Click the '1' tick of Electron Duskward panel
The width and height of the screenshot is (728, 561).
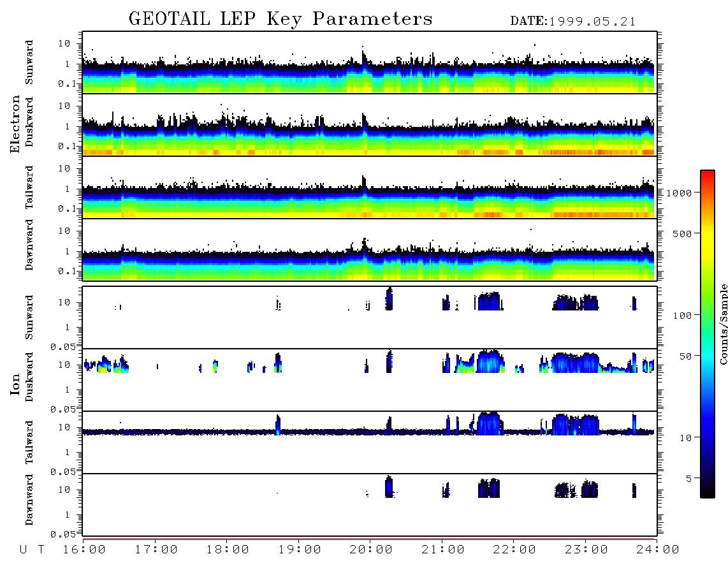click(68, 126)
